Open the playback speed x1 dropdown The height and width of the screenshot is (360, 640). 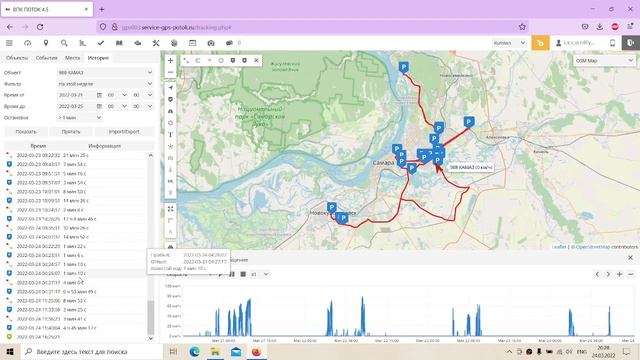[x=260, y=274]
